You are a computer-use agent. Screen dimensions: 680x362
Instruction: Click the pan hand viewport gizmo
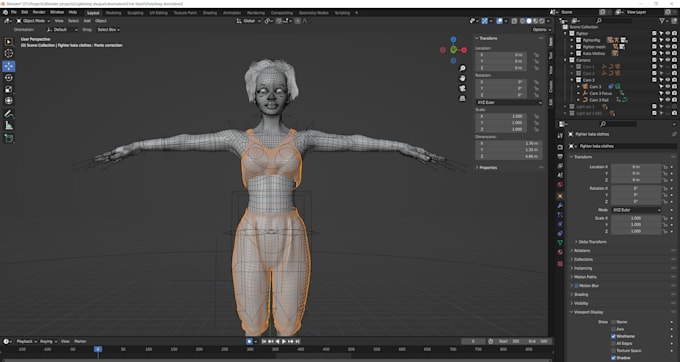click(x=462, y=78)
